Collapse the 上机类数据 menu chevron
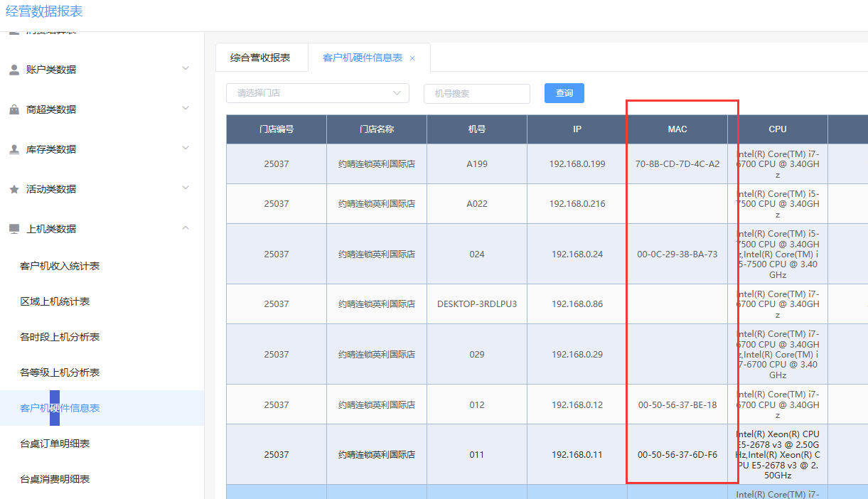 click(186, 228)
